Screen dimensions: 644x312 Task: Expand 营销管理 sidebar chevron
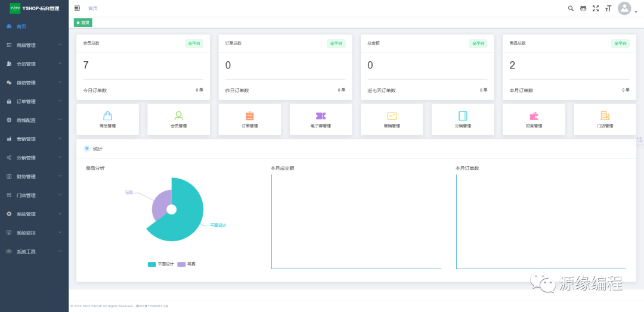60,139
